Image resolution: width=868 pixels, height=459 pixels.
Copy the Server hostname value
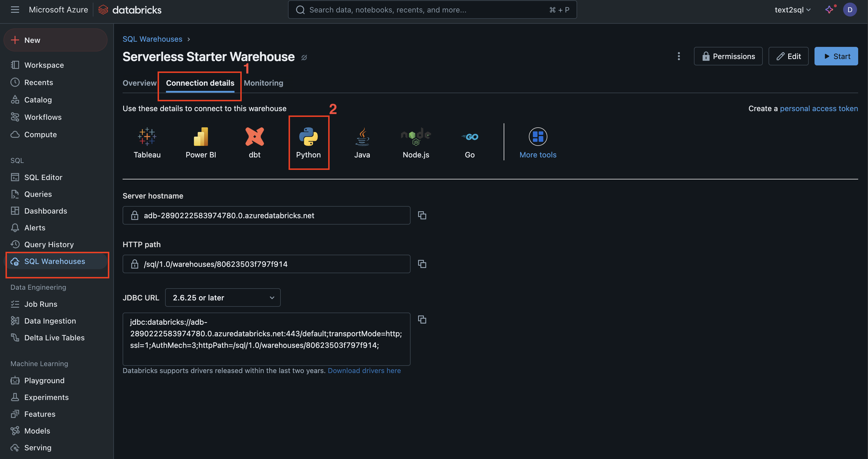point(422,215)
